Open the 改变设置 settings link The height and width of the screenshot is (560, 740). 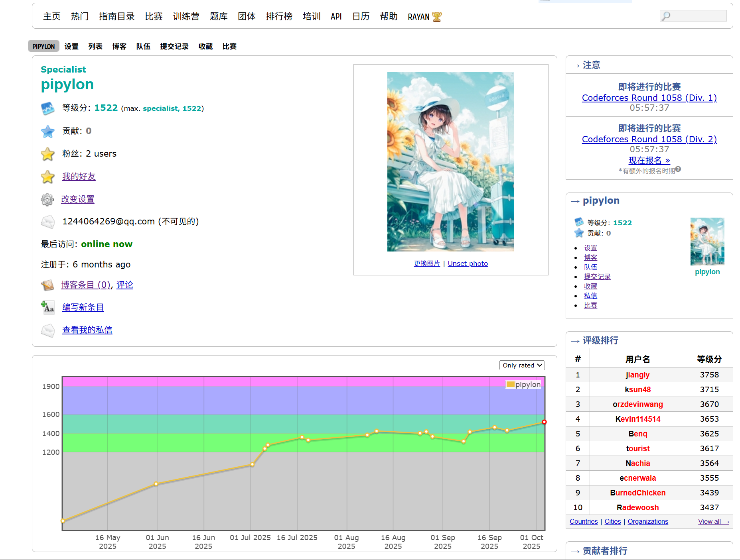coord(78,199)
